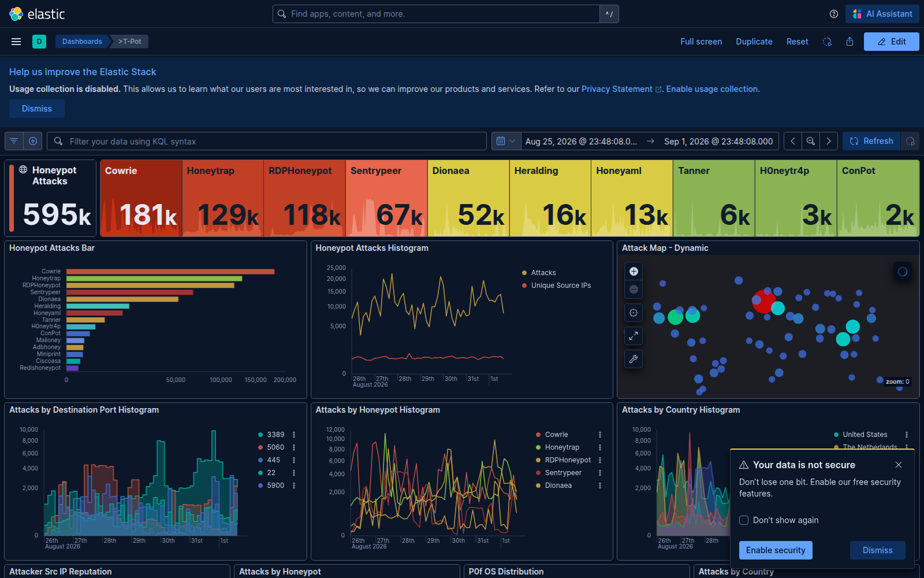Dismiss the usage collection banner
Image resolution: width=924 pixels, height=578 pixels.
point(37,109)
